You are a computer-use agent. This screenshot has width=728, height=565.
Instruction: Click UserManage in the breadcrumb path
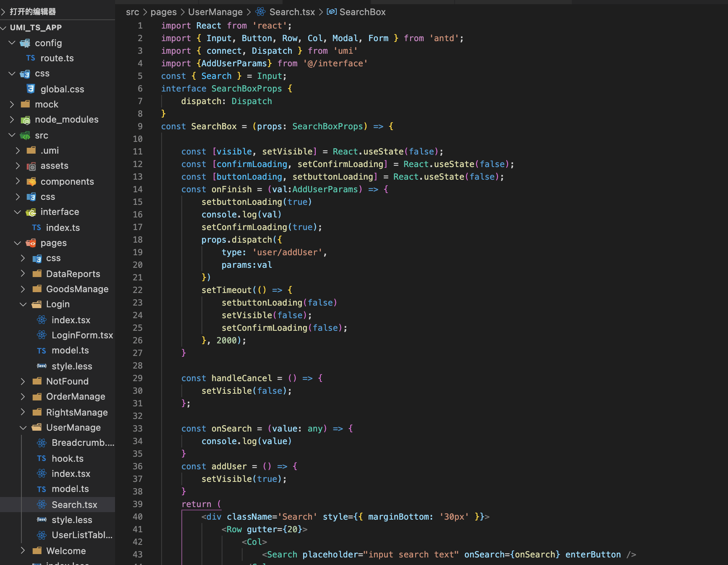pos(215,12)
